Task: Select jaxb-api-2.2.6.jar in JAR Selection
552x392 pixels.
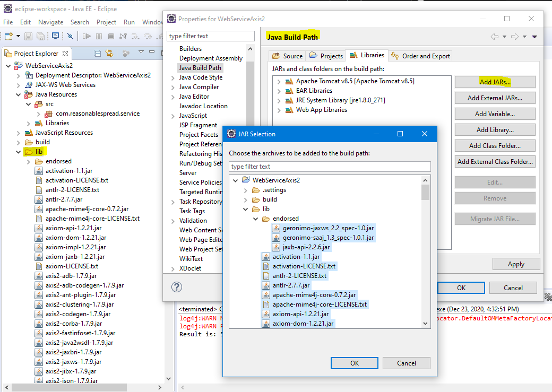Action: tap(306, 247)
